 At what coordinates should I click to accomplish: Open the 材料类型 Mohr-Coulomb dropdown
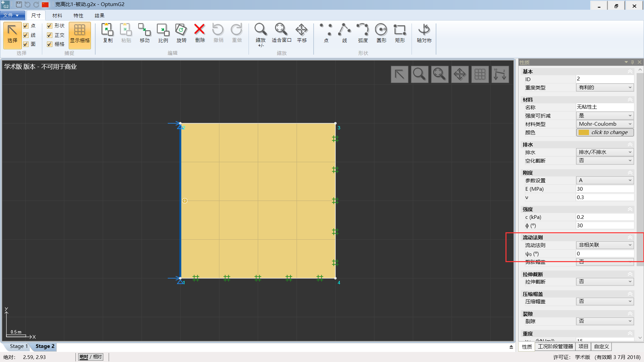[605, 124]
